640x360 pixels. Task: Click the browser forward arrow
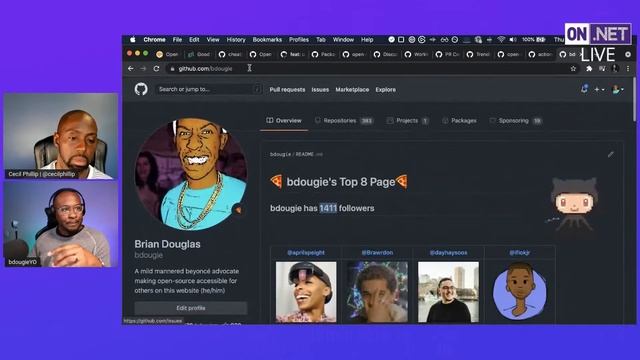coord(143,69)
